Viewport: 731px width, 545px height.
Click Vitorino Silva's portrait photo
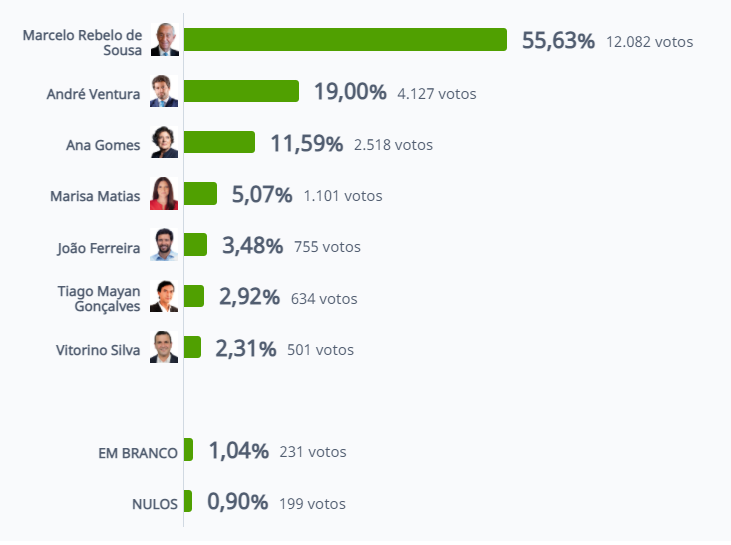[164, 347]
